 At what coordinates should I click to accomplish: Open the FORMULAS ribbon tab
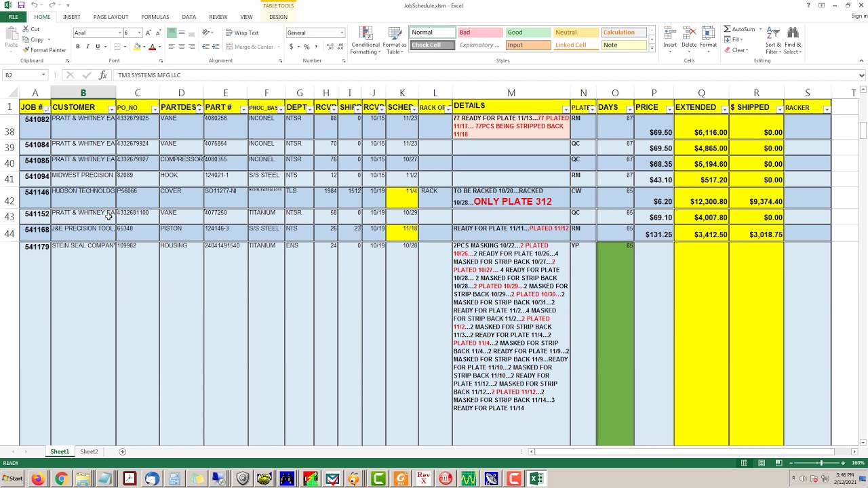tap(155, 17)
